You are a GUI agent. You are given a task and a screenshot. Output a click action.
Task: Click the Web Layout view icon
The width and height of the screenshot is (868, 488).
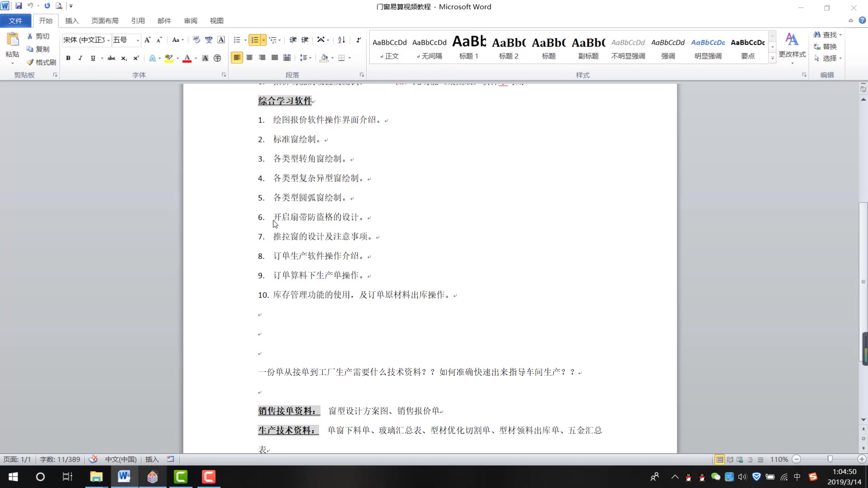[740, 460]
